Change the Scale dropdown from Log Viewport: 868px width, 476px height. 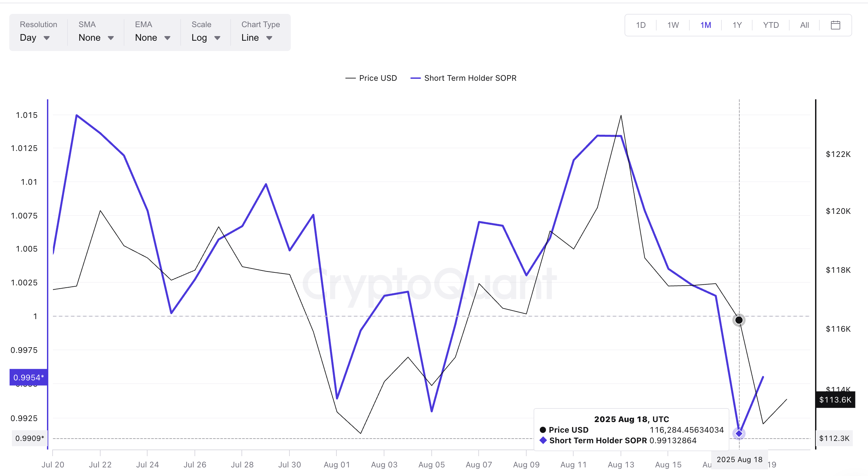[204, 38]
